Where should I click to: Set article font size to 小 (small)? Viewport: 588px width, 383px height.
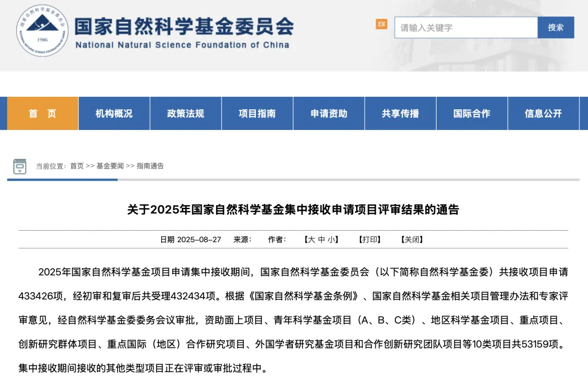332,240
